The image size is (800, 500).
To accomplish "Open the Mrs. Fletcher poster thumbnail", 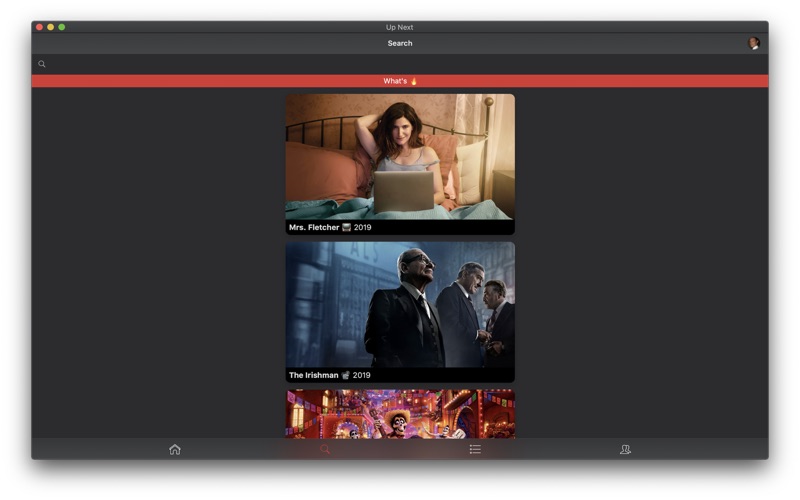I will tap(400, 157).
